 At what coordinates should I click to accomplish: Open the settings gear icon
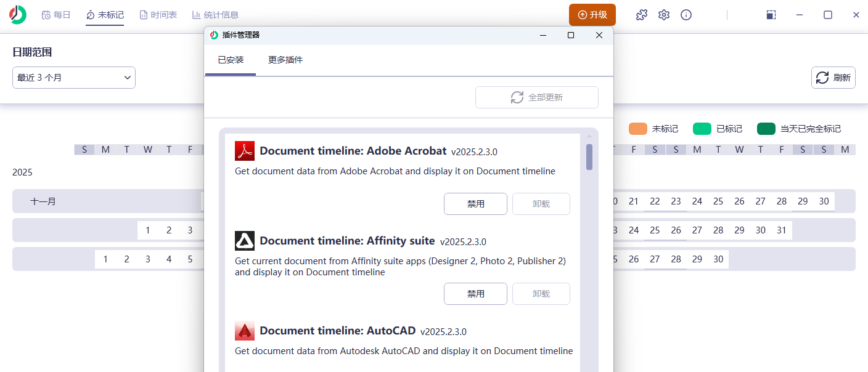pos(663,14)
